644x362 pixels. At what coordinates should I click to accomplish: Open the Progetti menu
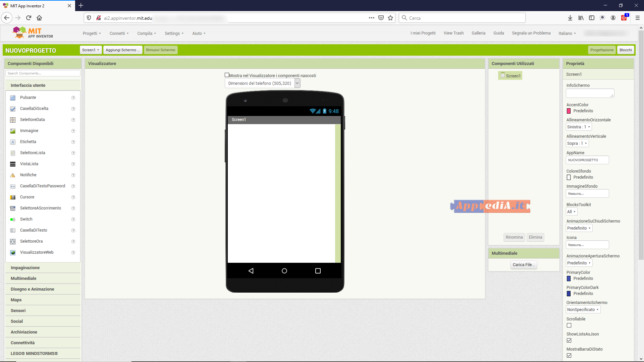tap(92, 33)
